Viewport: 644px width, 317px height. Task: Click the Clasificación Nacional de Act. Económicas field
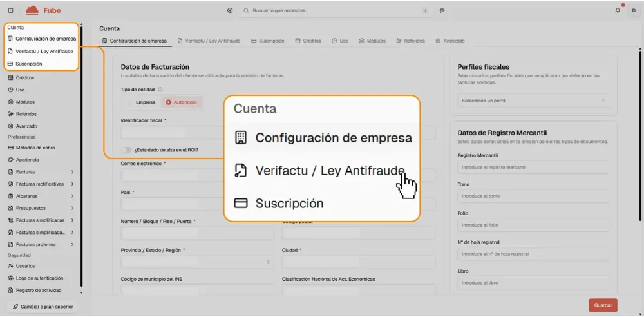(x=359, y=291)
